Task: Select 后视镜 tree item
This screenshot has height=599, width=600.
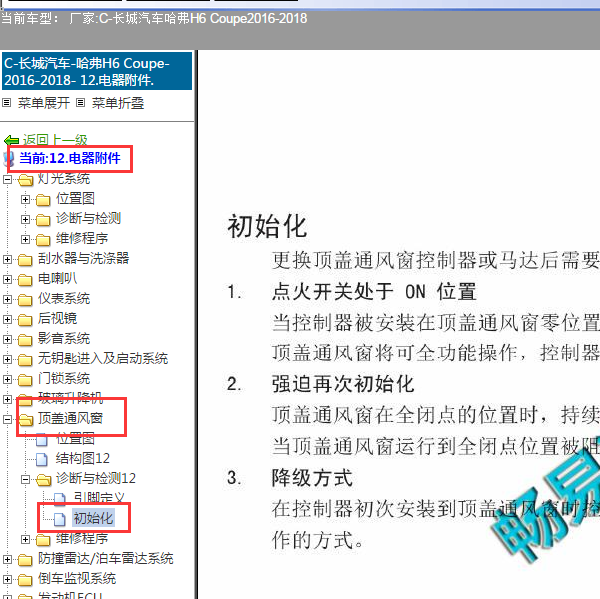Action: (x=57, y=318)
